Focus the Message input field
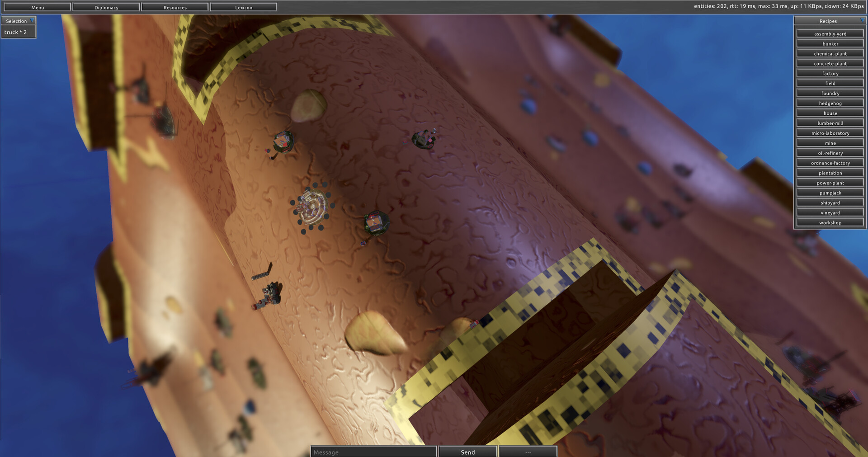This screenshot has height=457, width=868. pyautogui.click(x=373, y=452)
